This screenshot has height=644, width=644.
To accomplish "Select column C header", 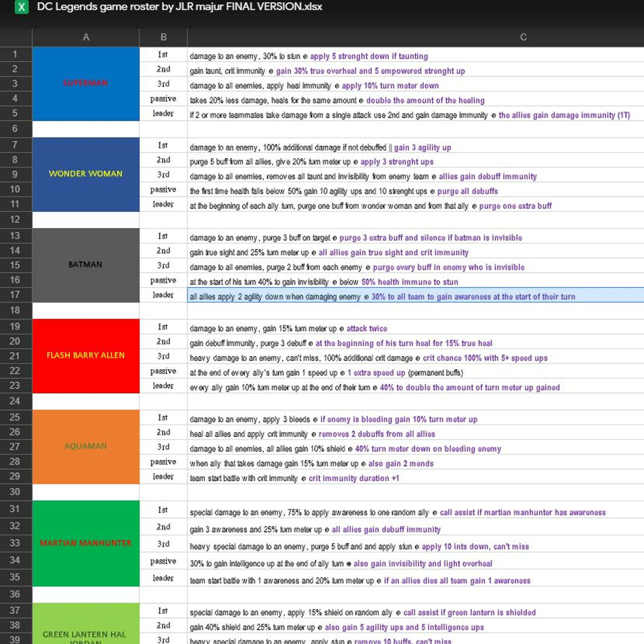I will tap(416, 37).
